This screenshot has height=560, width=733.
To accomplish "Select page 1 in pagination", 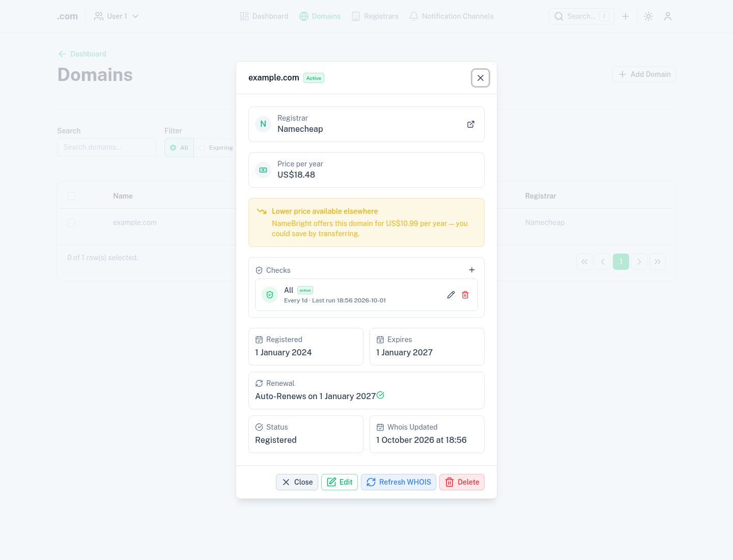I will pyautogui.click(x=621, y=262).
